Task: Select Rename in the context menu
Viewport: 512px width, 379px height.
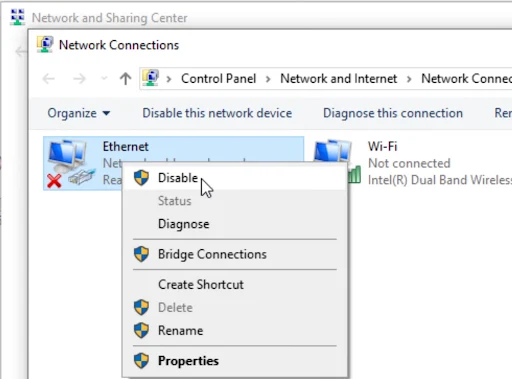Action: click(x=235, y=331)
